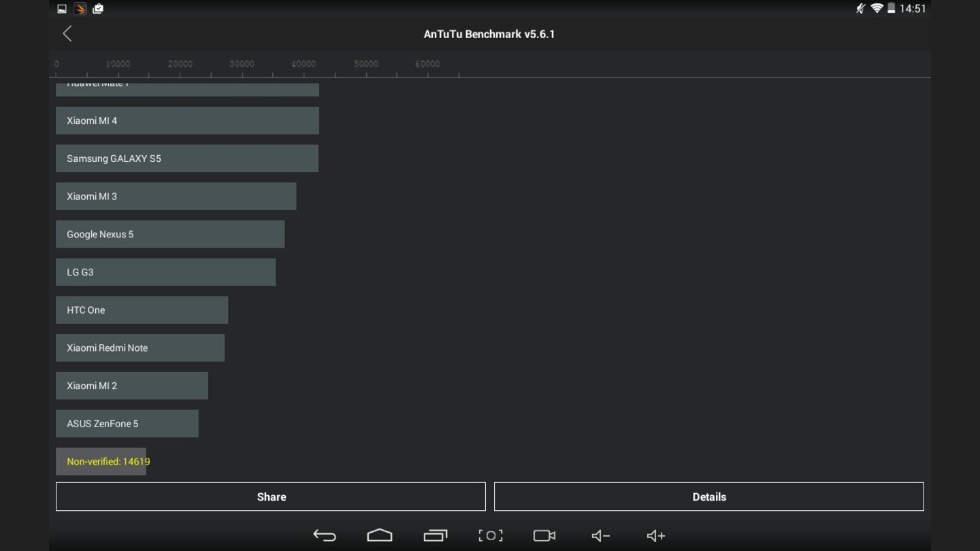The height and width of the screenshot is (551, 980).
Task: Open the Details button
Action: 709,497
